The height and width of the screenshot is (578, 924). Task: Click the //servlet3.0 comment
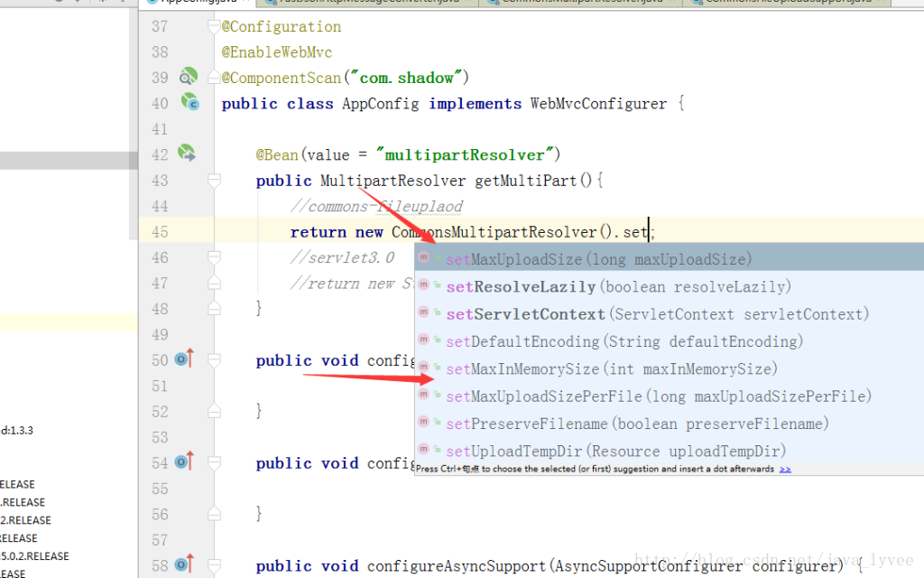[x=342, y=257]
